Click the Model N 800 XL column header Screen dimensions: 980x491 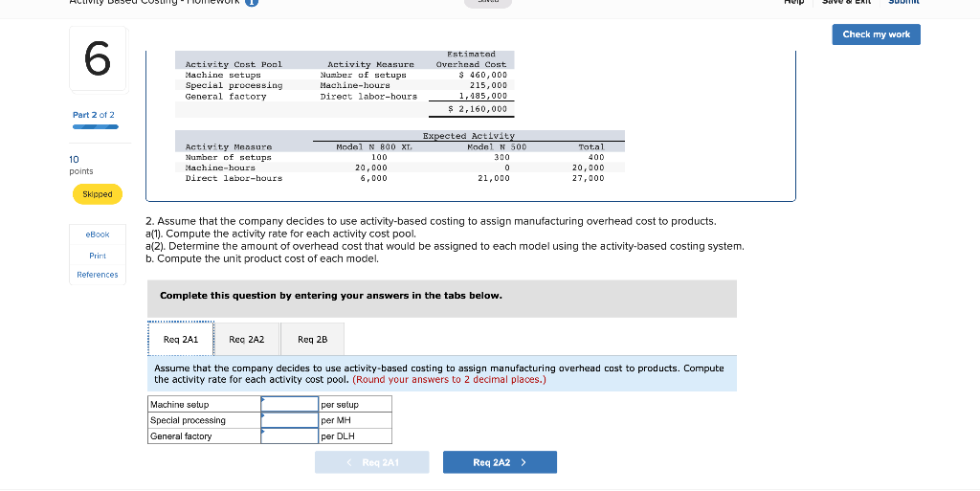(374, 146)
